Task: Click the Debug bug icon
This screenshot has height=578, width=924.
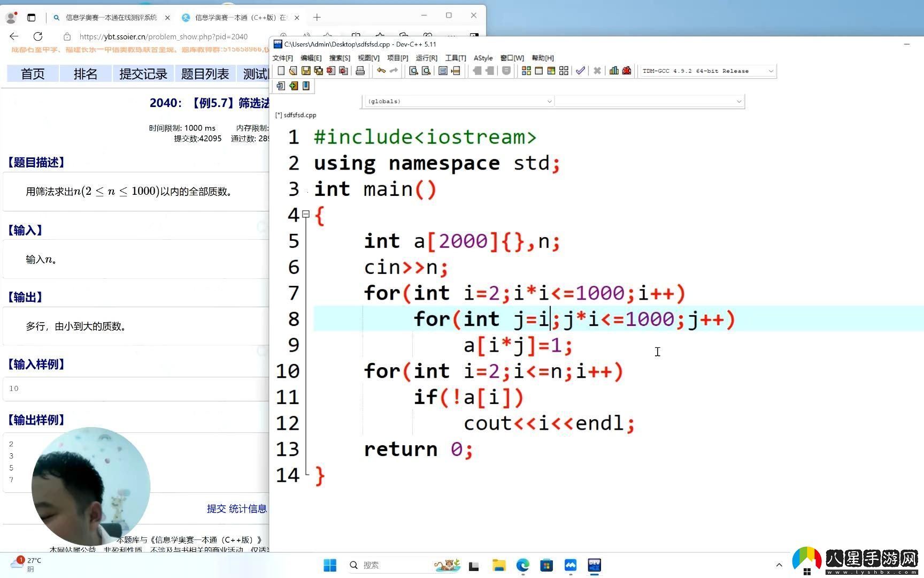Action: point(627,71)
